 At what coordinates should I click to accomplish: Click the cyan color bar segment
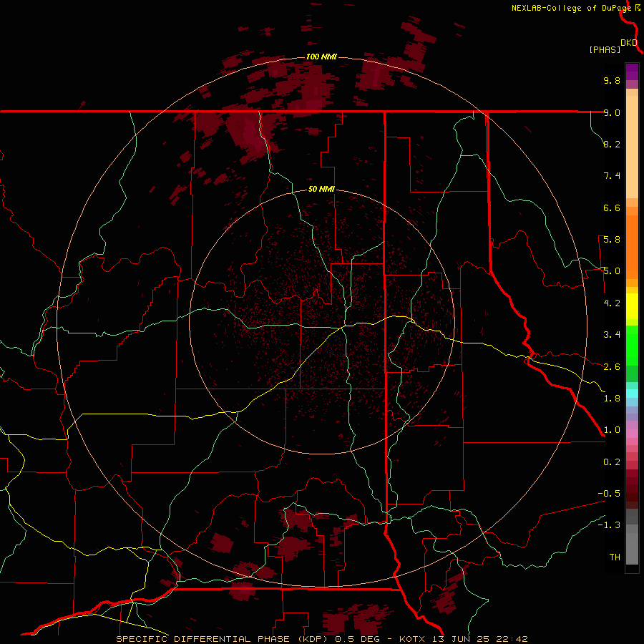pyautogui.click(x=632, y=394)
